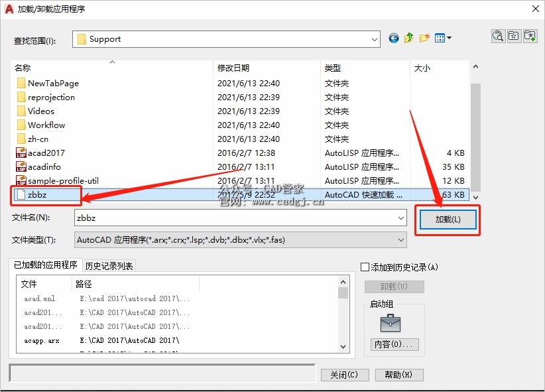Select the NewTabPage folder icon
The width and height of the screenshot is (545, 392).
pyautogui.click(x=21, y=83)
